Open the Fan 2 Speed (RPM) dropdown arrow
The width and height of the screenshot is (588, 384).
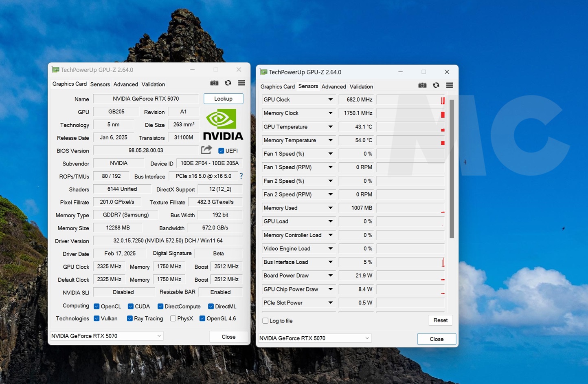pos(331,194)
